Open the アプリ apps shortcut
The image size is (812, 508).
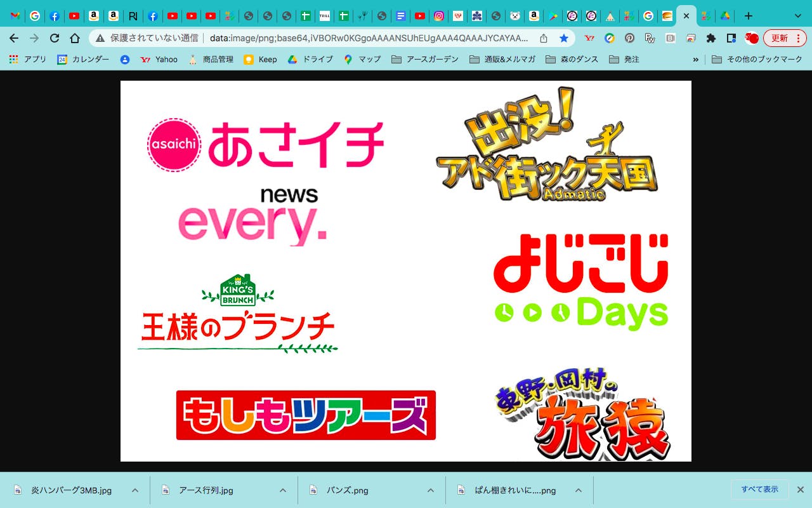[x=28, y=59]
